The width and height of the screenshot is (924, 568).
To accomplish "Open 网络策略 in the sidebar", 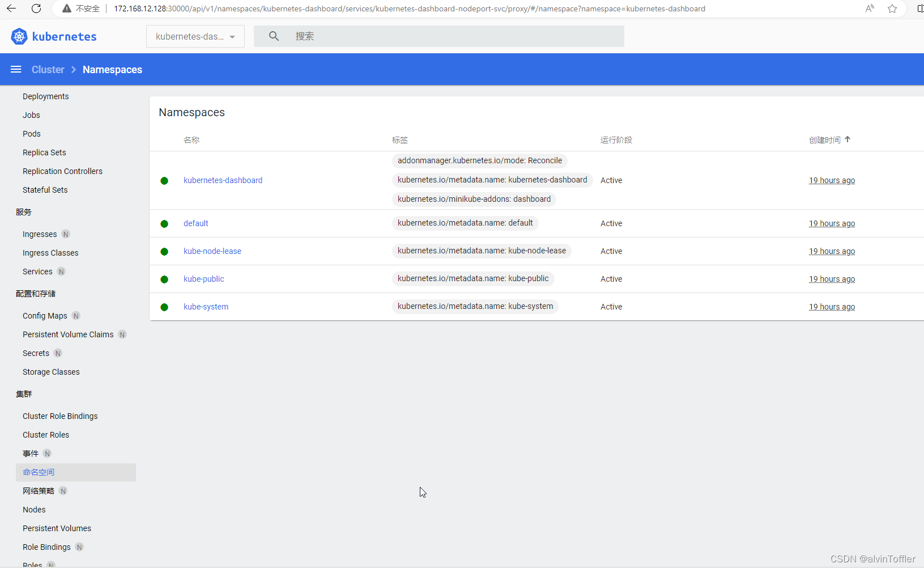I will [39, 491].
